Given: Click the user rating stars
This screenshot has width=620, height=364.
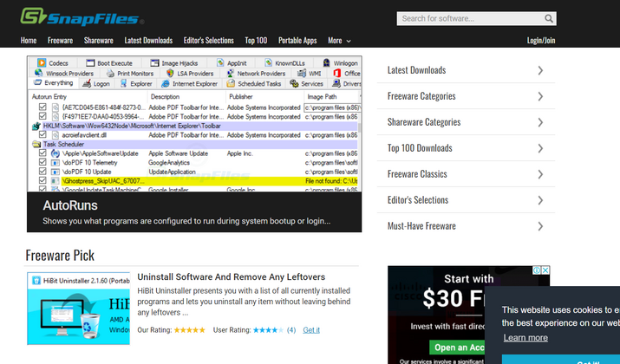Looking at the screenshot, I should (268, 330).
